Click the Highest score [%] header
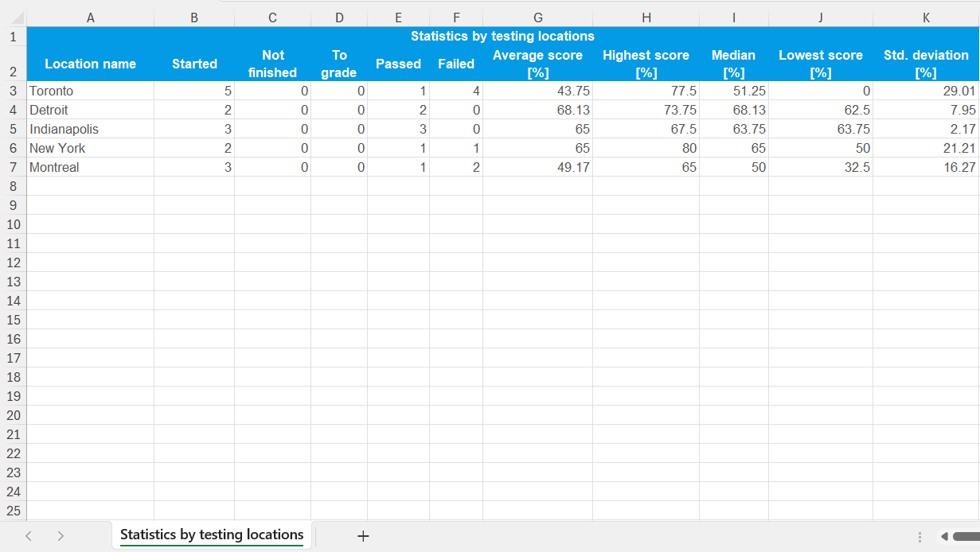This screenshot has width=980, height=552. tap(646, 64)
